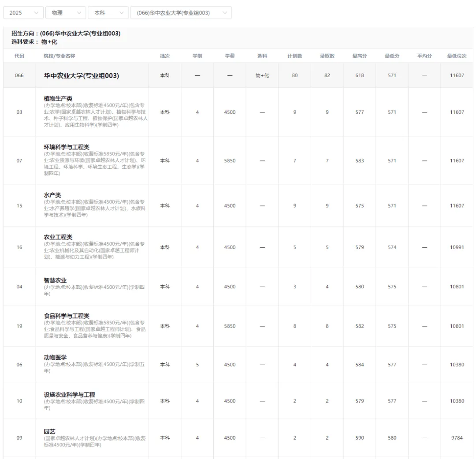Image resolution: width=476 pixels, height=459 pixels.
Task: Click the 录取数 column header
Action: [327, 56]
